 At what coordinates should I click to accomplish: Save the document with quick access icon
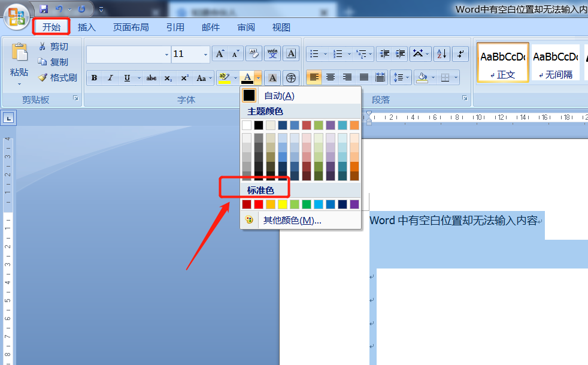pos(44,8)
